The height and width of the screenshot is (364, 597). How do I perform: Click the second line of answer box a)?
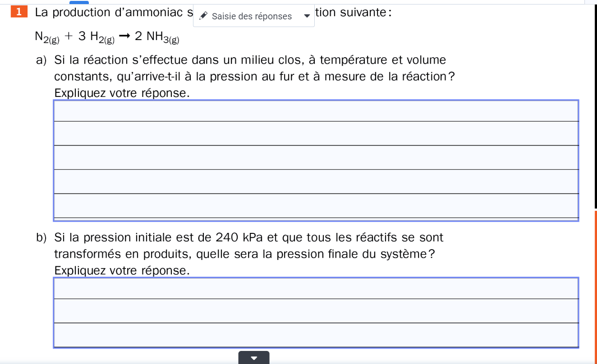point(316,134)
